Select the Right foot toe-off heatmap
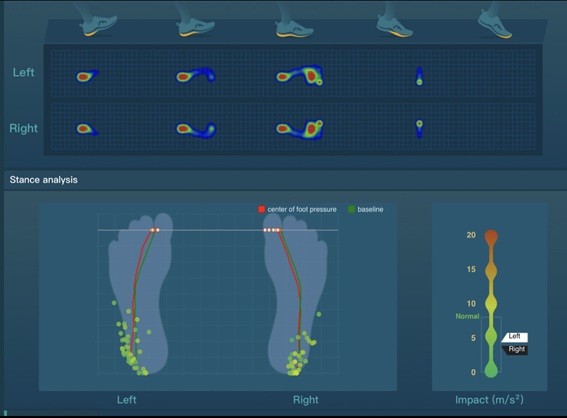The width and height of the screenshot is (567, 418). tap(419, 129)
